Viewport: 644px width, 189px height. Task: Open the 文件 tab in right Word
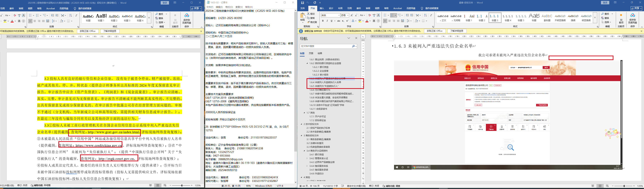pos(303,8)
